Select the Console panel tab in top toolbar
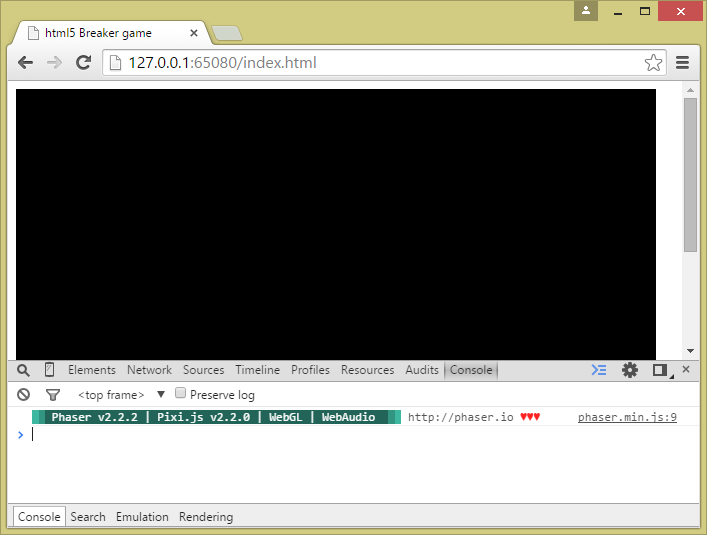Screen dimensions: 707x535 [x=471, y=370]
